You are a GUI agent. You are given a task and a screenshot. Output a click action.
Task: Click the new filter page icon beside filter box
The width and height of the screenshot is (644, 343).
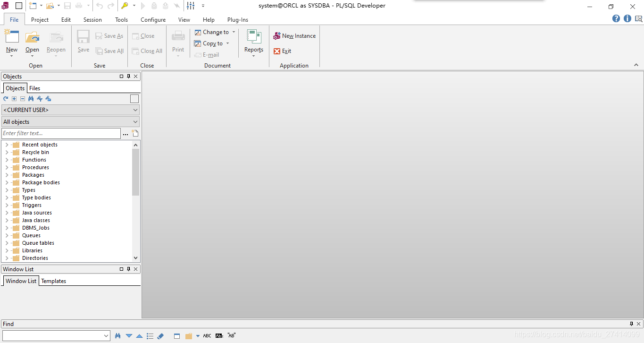pyautogui.click(x=135, y=133)
